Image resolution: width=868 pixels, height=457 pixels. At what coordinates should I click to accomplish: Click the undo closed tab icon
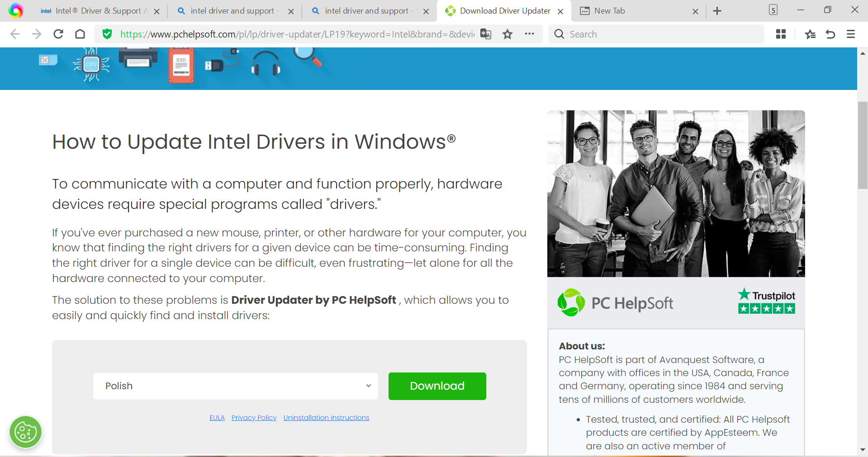pos(830,34)
